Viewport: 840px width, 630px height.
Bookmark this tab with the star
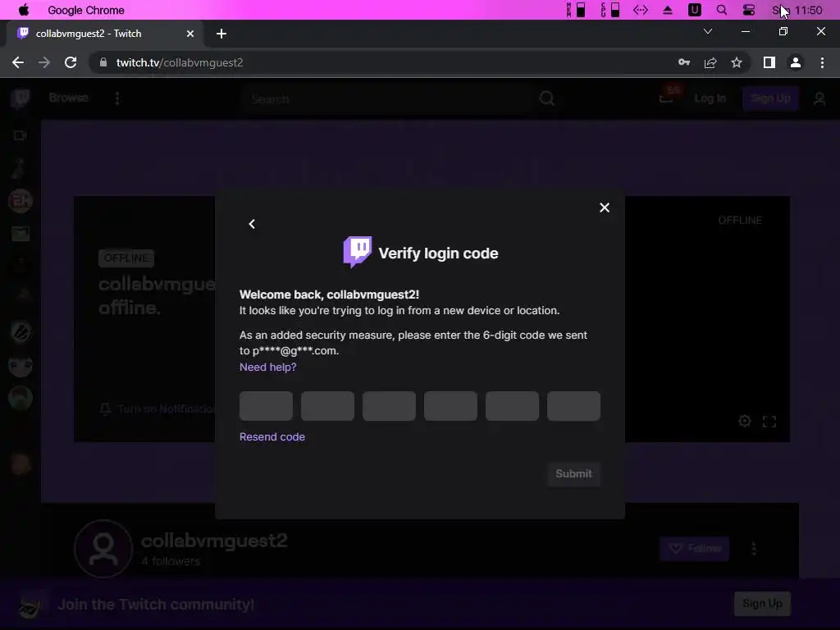[x=737, y=62]
